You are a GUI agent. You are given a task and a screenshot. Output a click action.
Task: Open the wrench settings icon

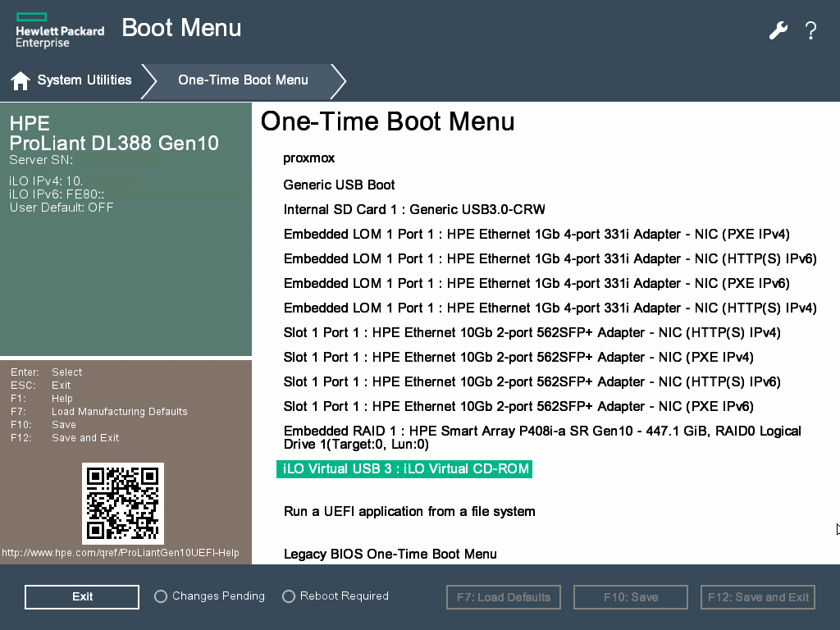coord(778,30)
